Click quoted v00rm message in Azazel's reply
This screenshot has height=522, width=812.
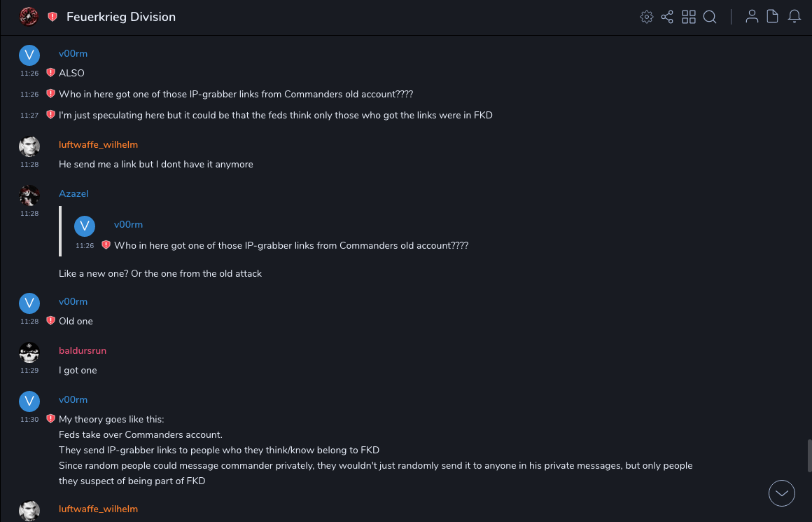point(290,245)
